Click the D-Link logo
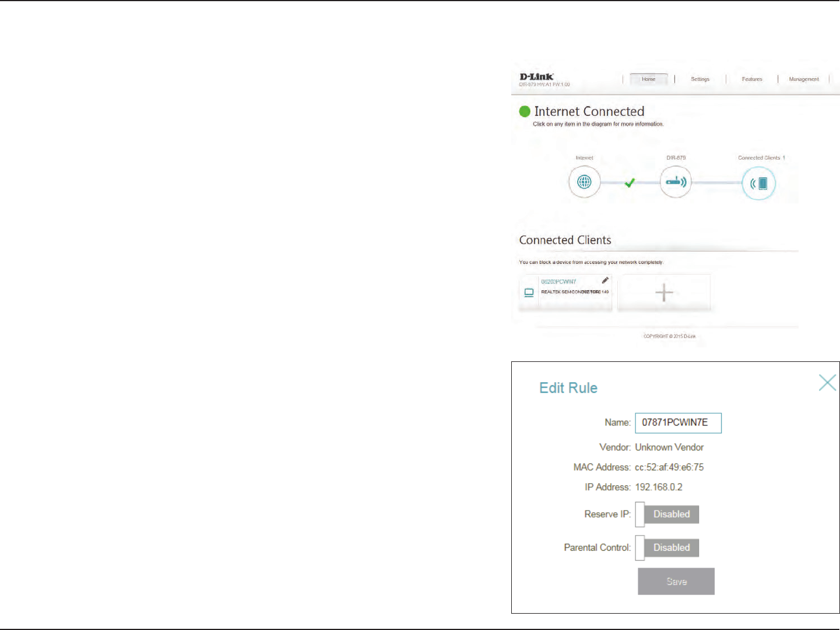This screenshot has width=840, height=630. pyautogui.click(x=536, y=76)
